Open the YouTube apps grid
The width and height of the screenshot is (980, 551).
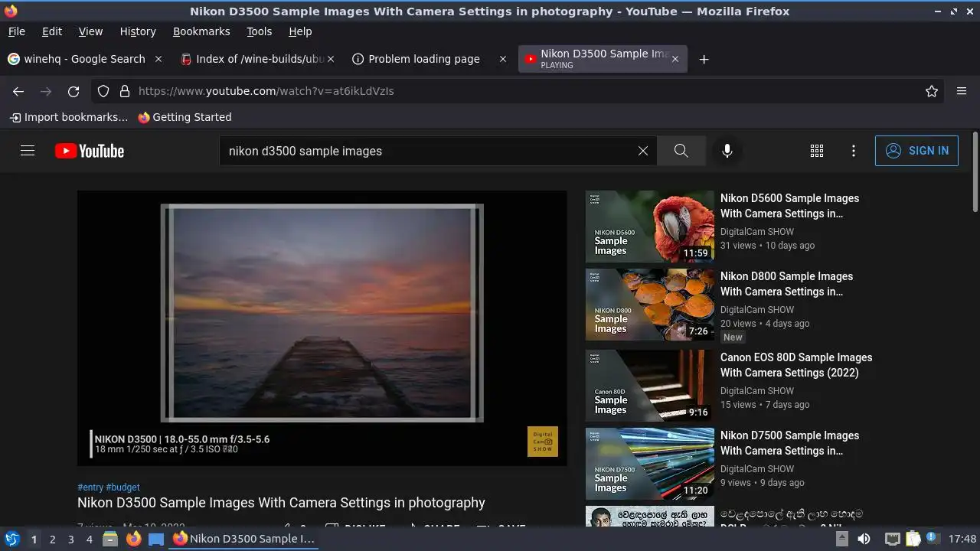[x=817, y=151]
